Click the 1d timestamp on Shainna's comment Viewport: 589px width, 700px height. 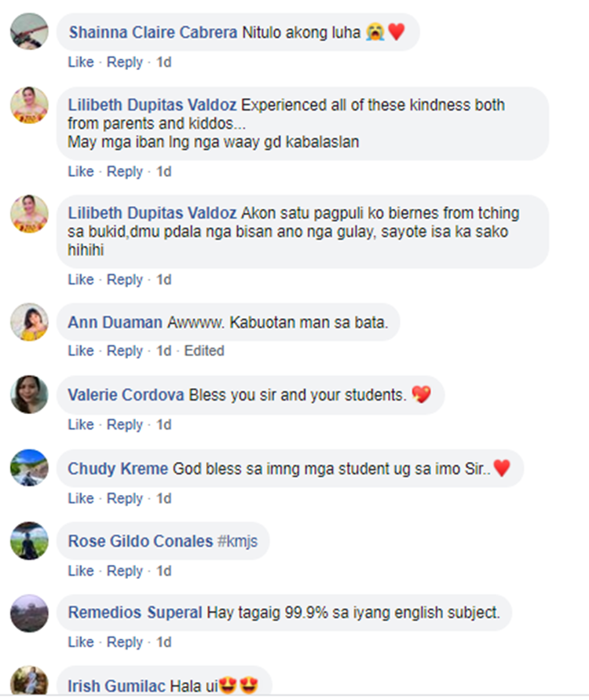[x=163, y=62]
